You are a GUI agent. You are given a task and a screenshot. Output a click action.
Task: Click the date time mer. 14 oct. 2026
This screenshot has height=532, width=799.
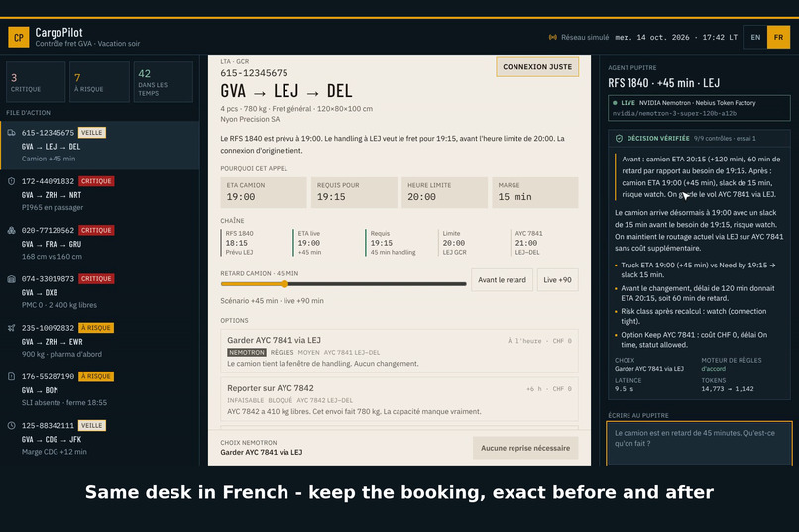pyautogui.click(x=676, y=38)
